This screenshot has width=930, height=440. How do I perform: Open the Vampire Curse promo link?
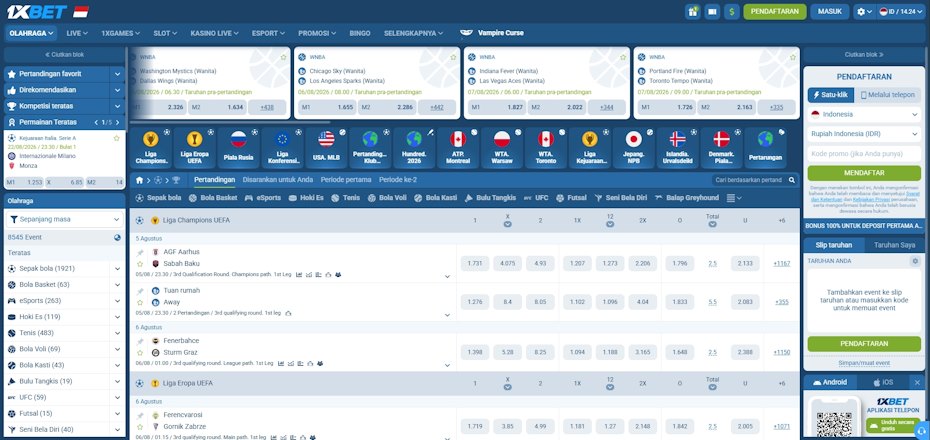pyautogui.click(x=492, y=33)
